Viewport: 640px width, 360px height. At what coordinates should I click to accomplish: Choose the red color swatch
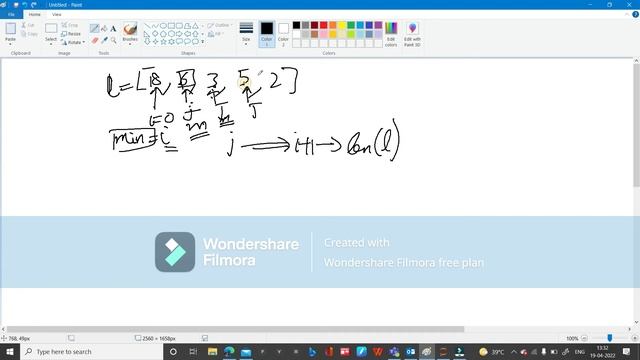[323, 25]
